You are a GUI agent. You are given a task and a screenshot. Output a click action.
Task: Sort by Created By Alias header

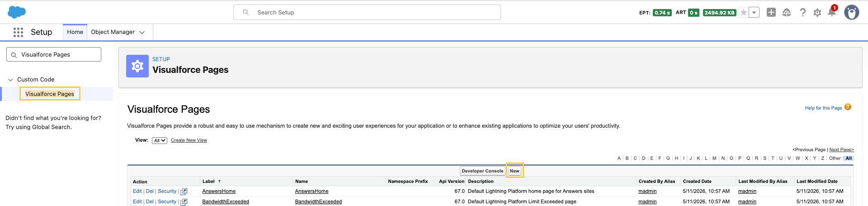(656, 181)
